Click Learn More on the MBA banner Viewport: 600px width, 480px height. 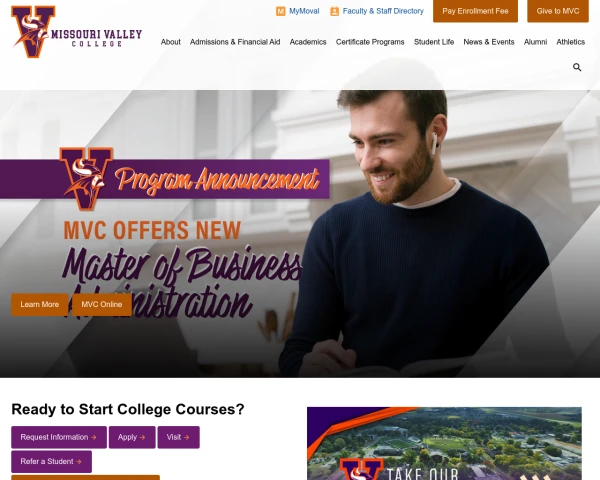[39, 305]
